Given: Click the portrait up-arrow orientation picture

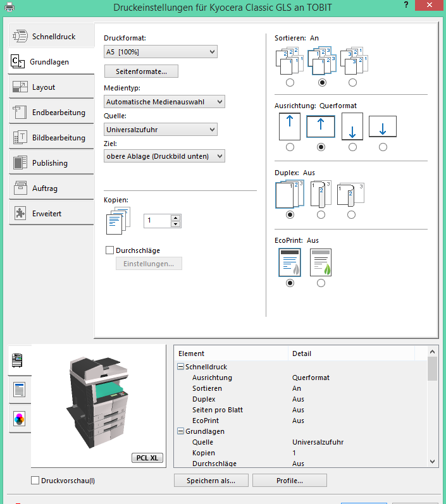Looking at the screenshot, I should (x=290, y=126).
